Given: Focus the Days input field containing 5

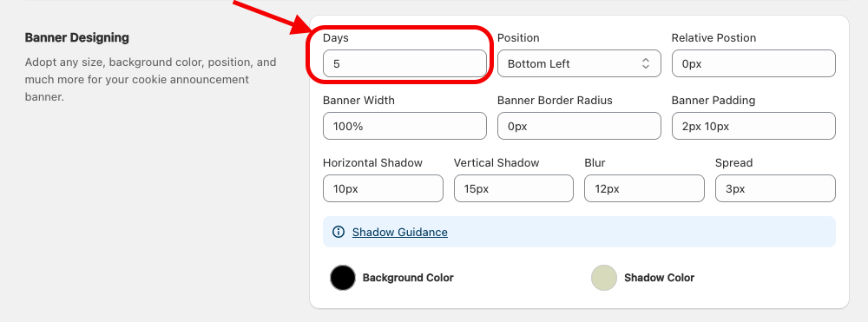Looking at the screenshot, I should pyautogui.click(x=404, y=63).
